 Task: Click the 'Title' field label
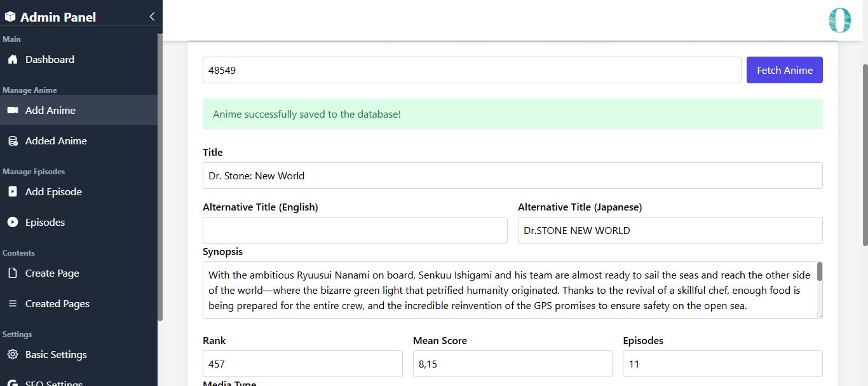[x=213, y=153]
